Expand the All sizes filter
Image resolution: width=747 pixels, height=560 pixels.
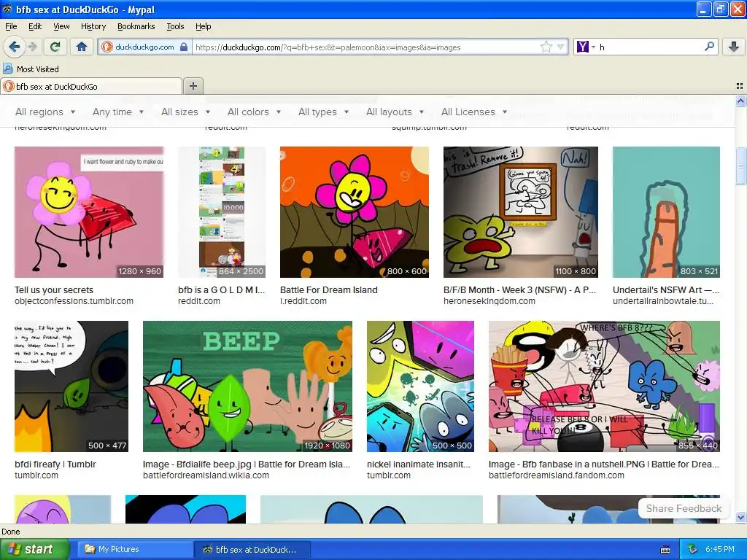(x=186, y=112)
